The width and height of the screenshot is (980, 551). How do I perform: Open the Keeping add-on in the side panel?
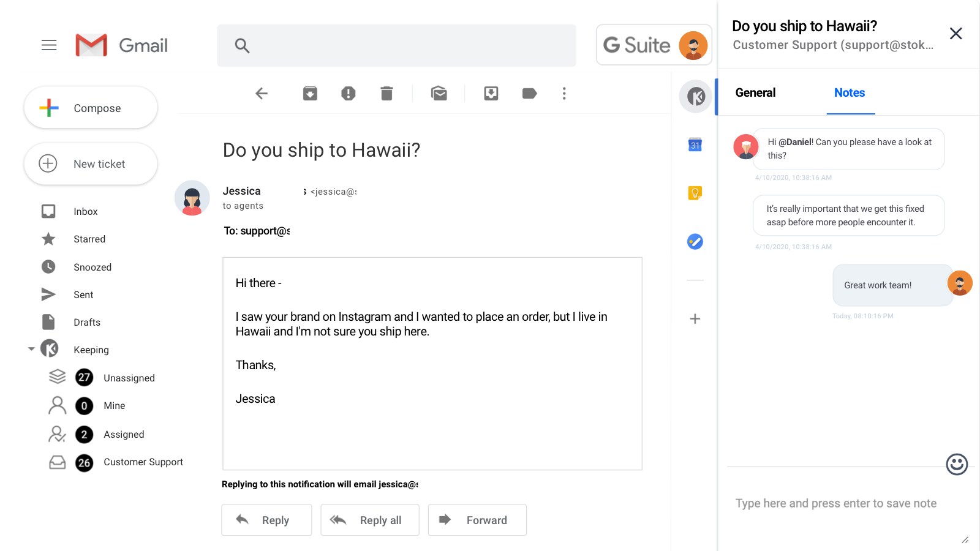click(x=695, y=96)
